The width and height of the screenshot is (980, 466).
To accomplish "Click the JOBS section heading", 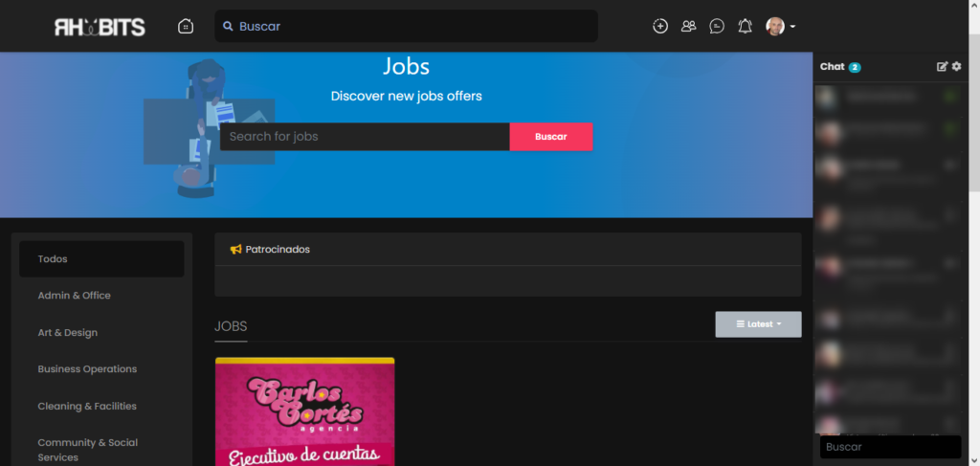I will [x=231, y=326].
